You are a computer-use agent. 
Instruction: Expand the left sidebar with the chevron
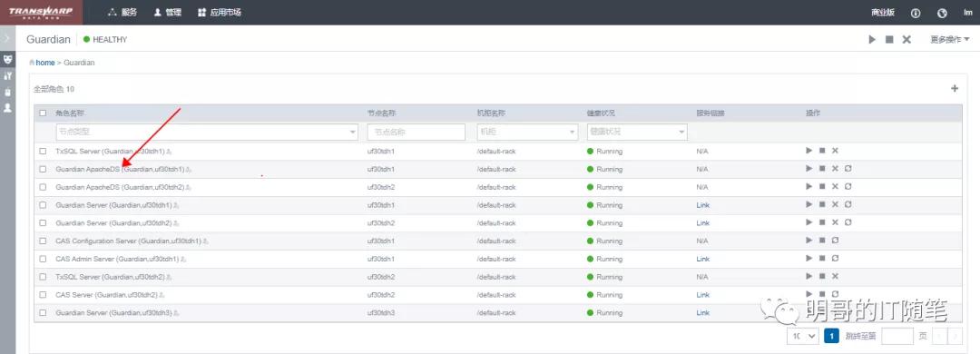coord(7,39)
